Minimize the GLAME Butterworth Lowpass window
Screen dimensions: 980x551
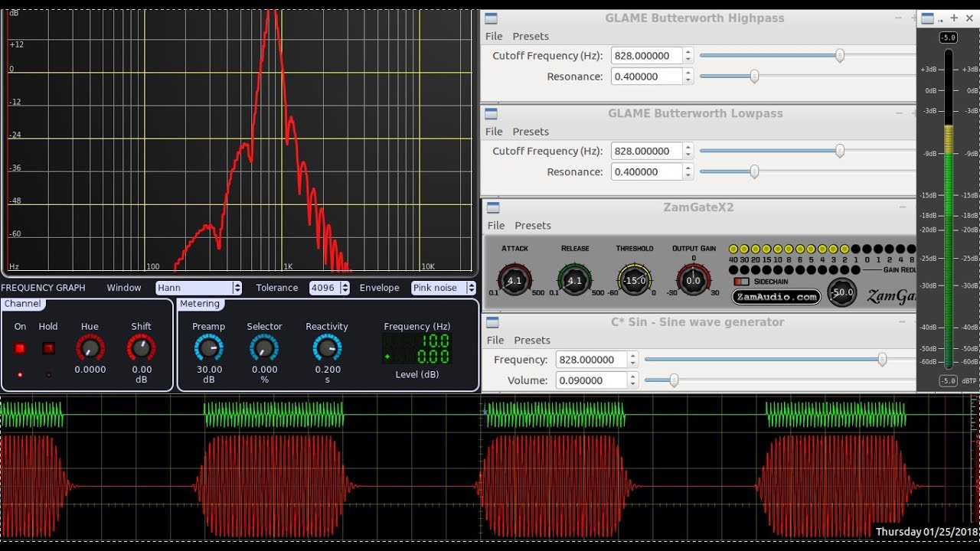click(900, 113)
